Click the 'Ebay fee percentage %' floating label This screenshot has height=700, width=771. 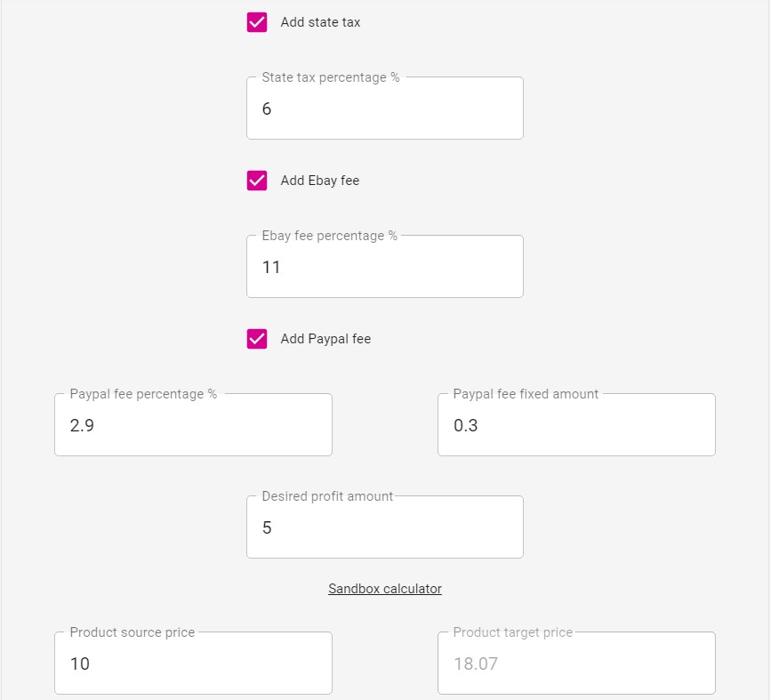click(x=329, y=236)
